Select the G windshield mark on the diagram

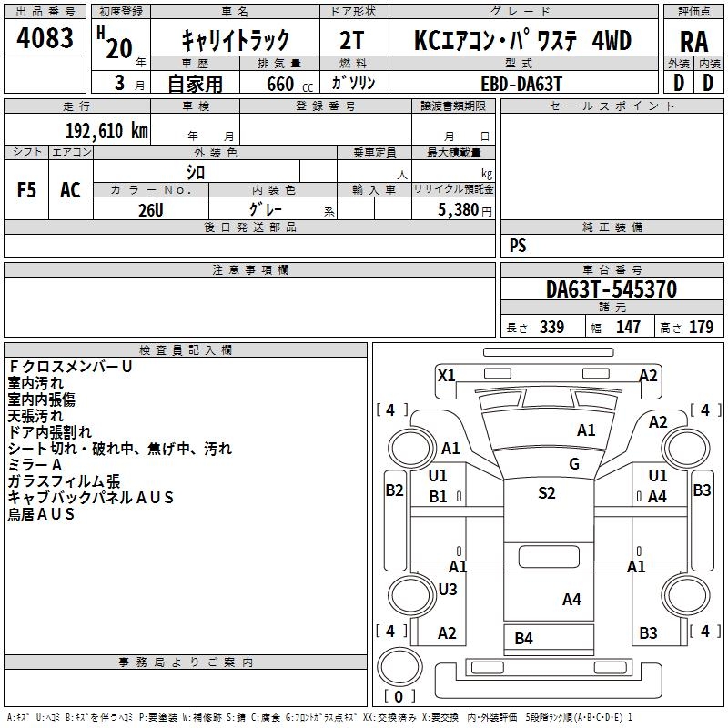(x=574, y=463)
